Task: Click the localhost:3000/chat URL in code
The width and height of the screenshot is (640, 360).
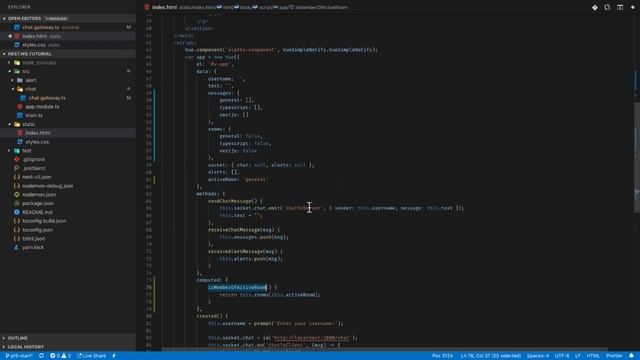Action: tap(311, 338)
